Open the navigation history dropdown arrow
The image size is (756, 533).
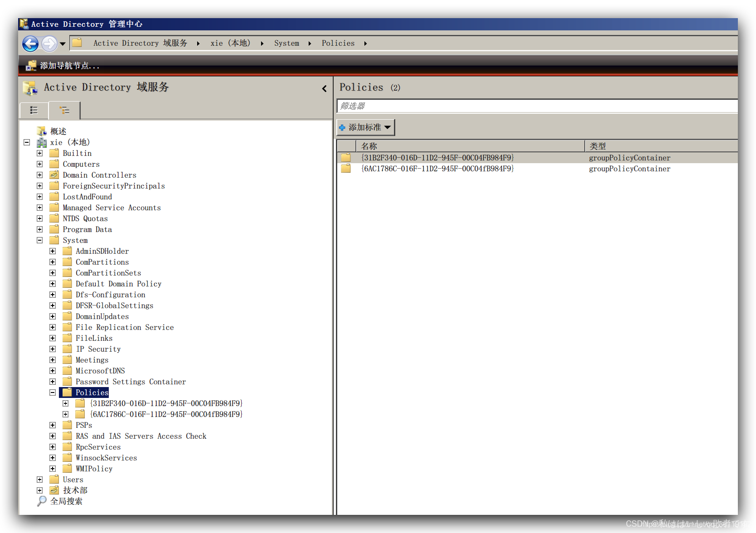63,44
